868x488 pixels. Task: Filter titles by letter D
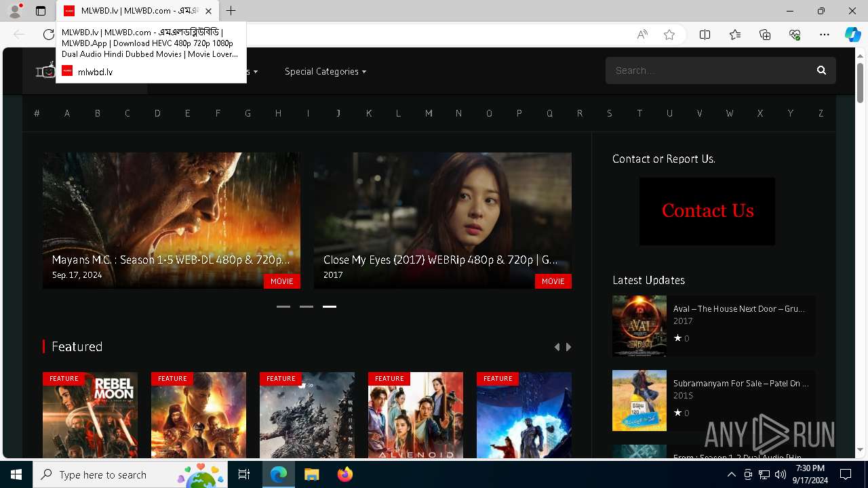(x=157, y=113)
